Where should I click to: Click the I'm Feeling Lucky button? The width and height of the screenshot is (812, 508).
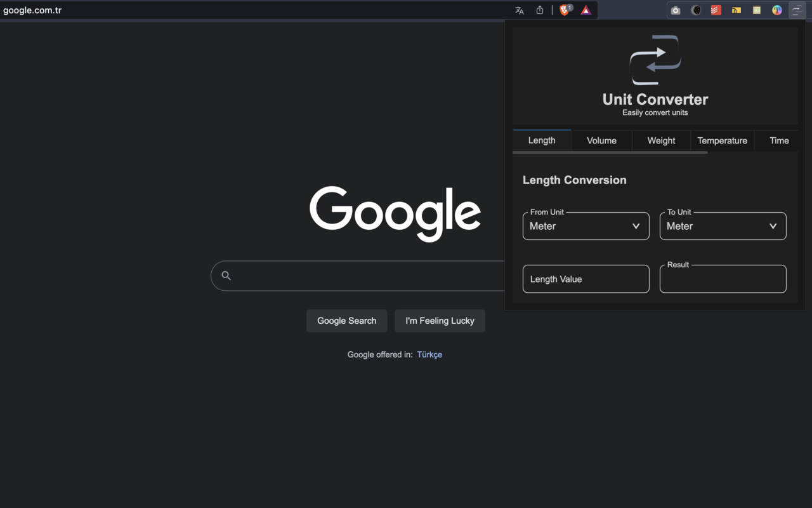click(440, 321)
